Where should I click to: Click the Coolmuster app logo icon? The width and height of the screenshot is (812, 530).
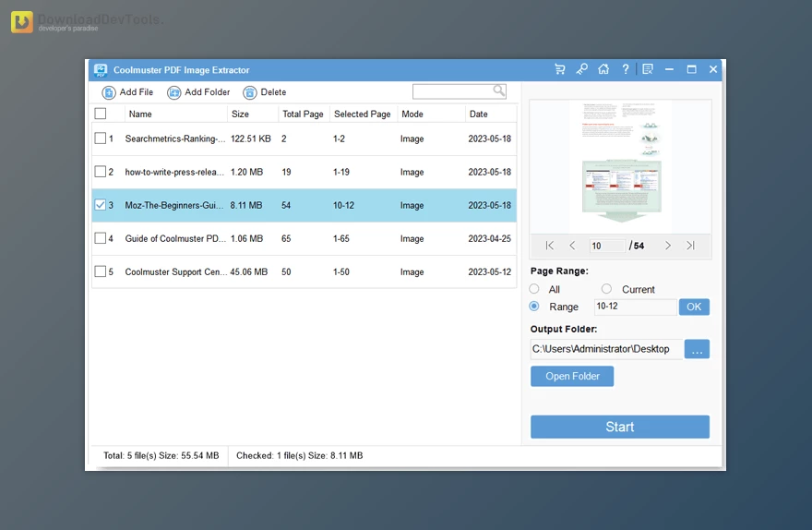[x=101, y=70]
